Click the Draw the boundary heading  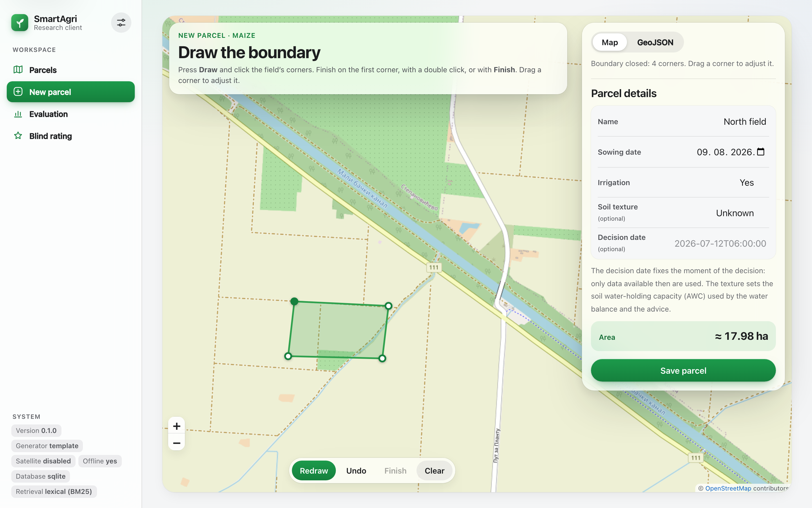point(249,52)
